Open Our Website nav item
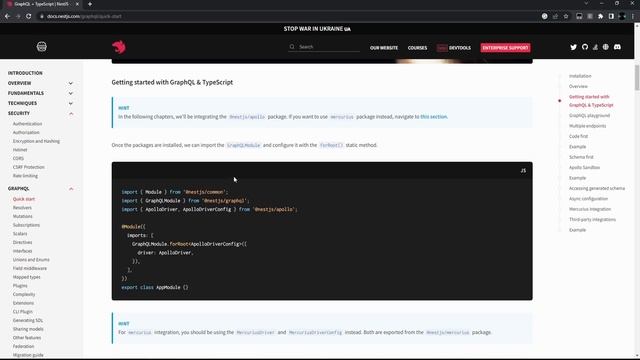The image size is (640, 360). tap(384, 48)
